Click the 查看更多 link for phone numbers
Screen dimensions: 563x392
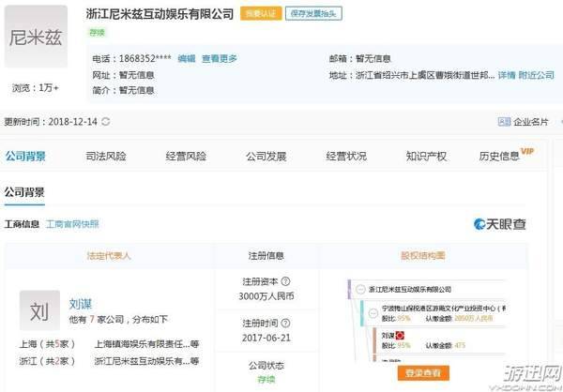click(220, 58)
